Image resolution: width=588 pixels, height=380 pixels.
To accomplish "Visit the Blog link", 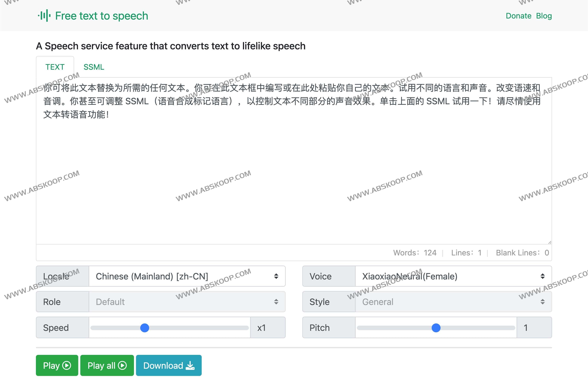I will pos(544,16).
